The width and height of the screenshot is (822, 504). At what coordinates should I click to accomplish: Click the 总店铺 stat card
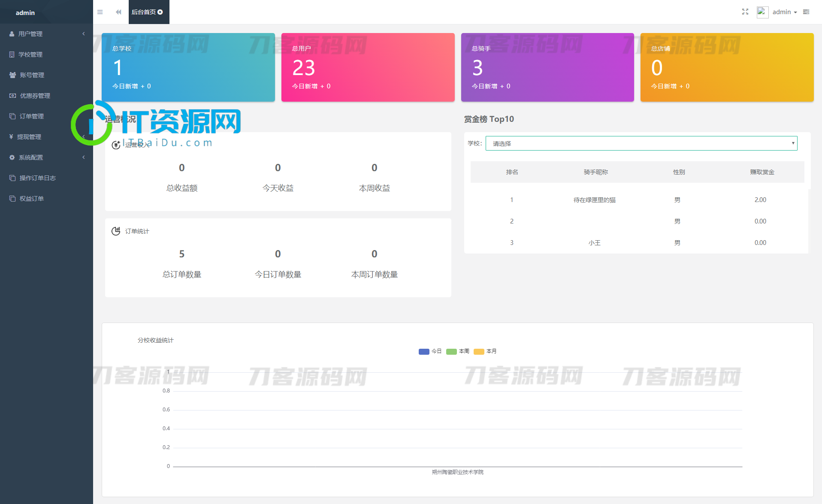pyautogui.click(x=727, y=67)
